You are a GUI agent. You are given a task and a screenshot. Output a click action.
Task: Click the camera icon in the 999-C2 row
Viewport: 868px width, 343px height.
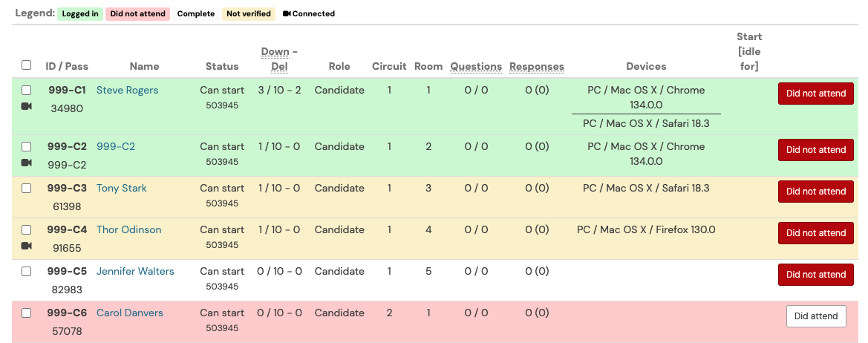26,163
